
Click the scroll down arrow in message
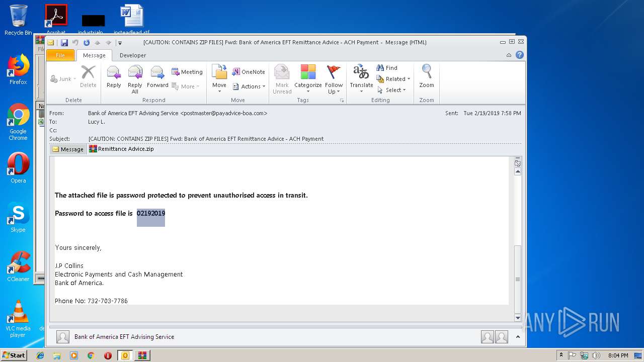point(518,318)
